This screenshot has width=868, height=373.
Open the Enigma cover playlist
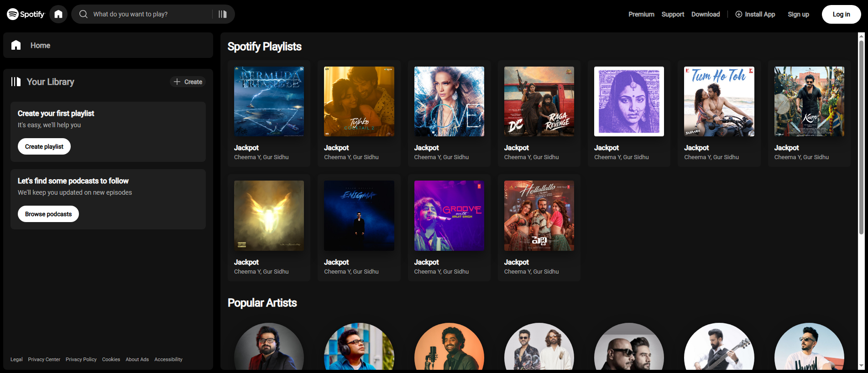(x=359, y=216)
